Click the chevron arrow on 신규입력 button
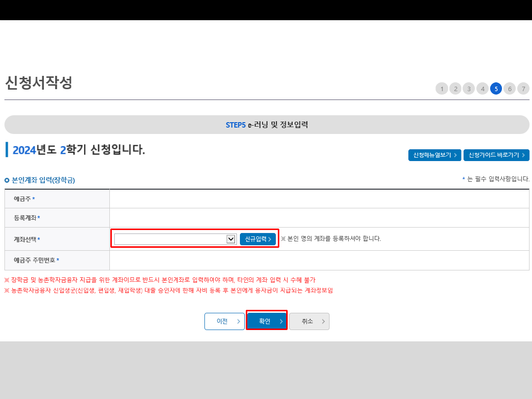This screenshot has height=399, width=532. pos(270,239)
